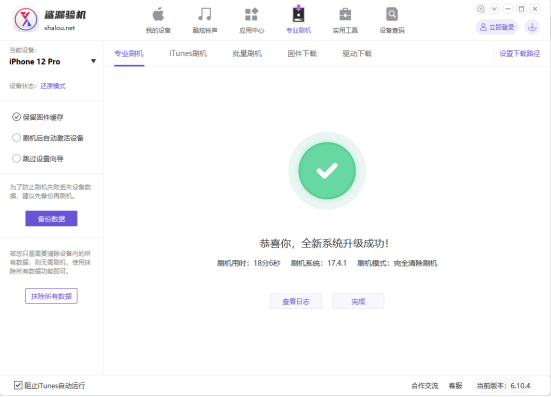Viewport: 551px width, 397px height.
Task: Maximize the application window
Action: [x=521, y=9]
